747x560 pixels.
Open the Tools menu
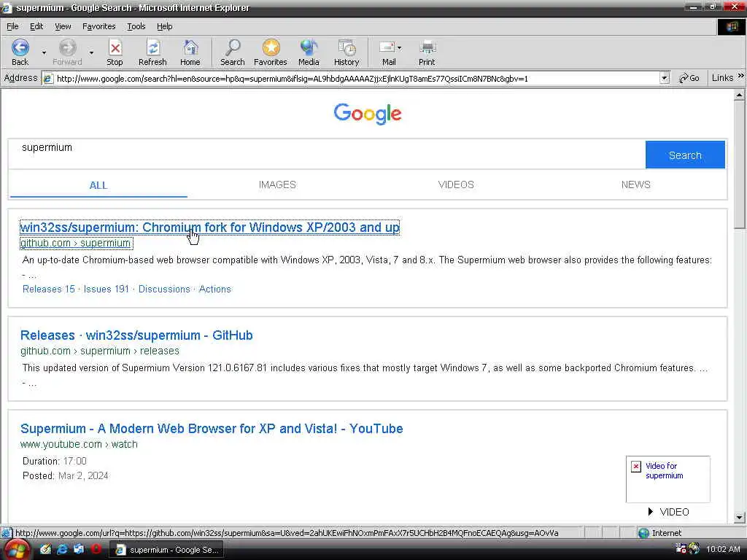click(x=136, y=26)
